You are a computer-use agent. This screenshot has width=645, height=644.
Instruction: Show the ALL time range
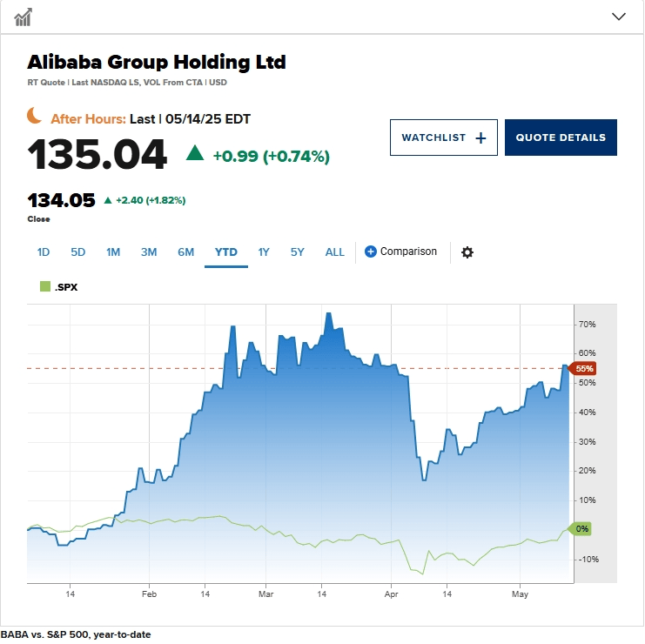click(x=335, y=252)
